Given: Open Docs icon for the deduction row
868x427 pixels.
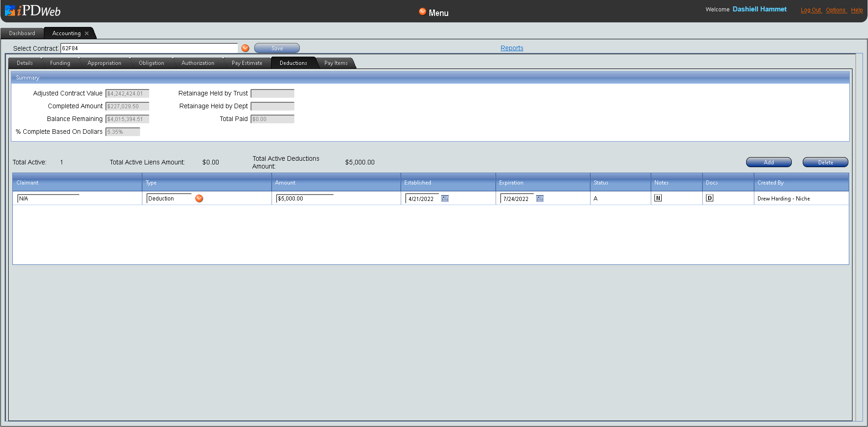Looking at the screenshot, I should point(710,198).
